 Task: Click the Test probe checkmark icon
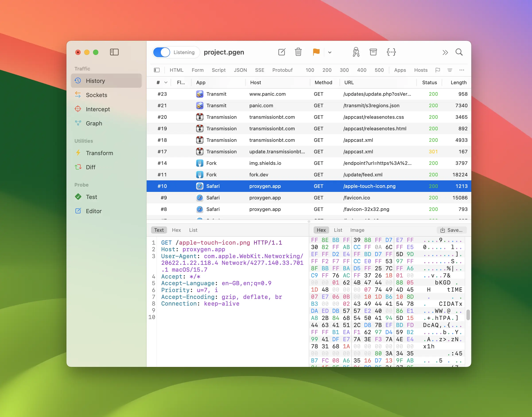click(78, 197)
